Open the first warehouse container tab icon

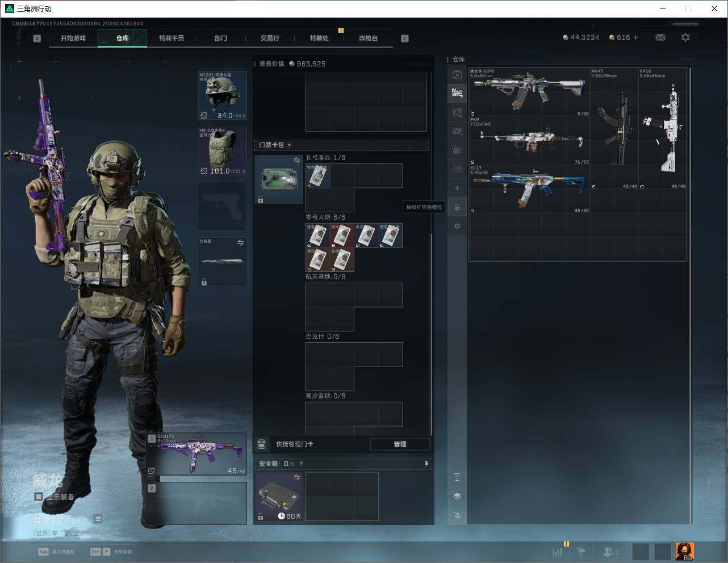457,75
